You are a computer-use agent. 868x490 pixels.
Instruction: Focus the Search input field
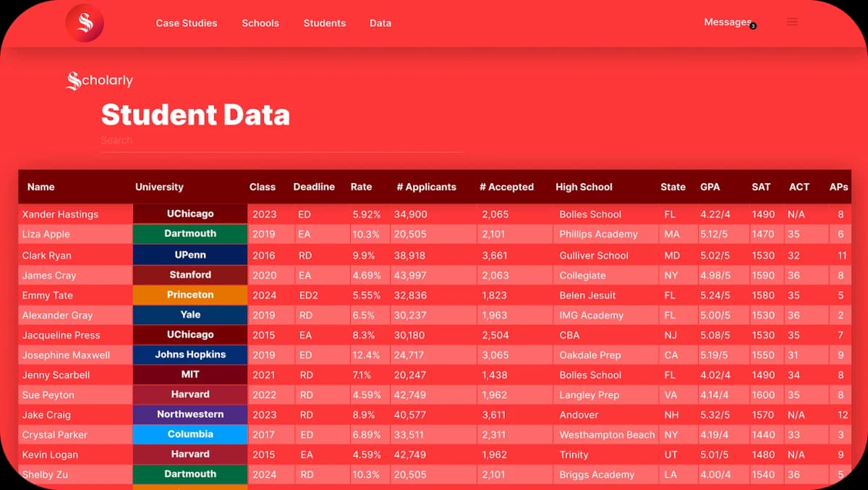click(281, 140)
